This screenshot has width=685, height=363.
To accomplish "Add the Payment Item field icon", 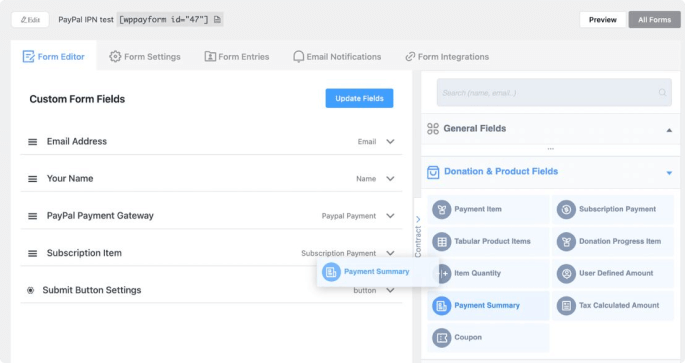I will (442, 209).
